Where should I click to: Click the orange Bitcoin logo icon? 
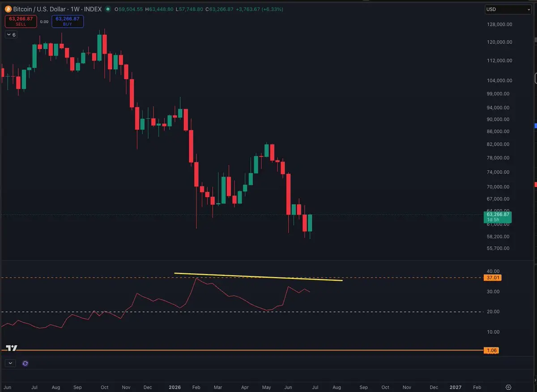(8, 9)
